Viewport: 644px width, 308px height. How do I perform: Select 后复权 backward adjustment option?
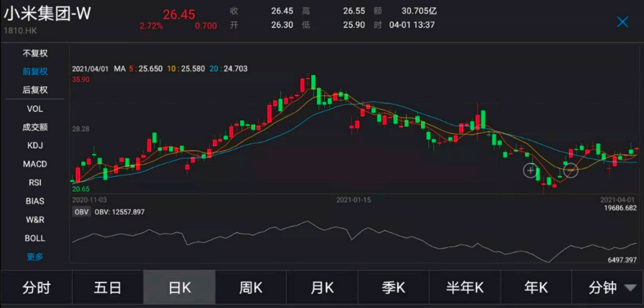[x=35, y=90]
